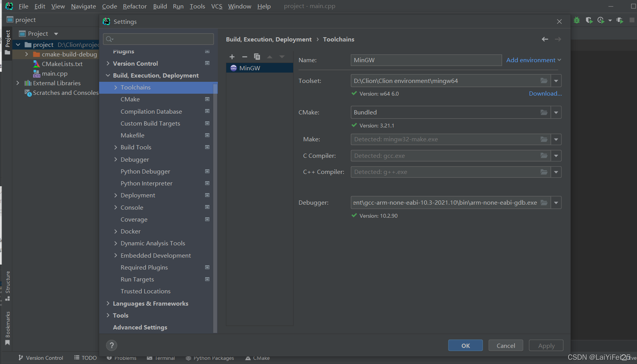This screenshot has width=637, height=364.
Task: Click the Debug bug icon in toolbar
Action: pos(577,20)
